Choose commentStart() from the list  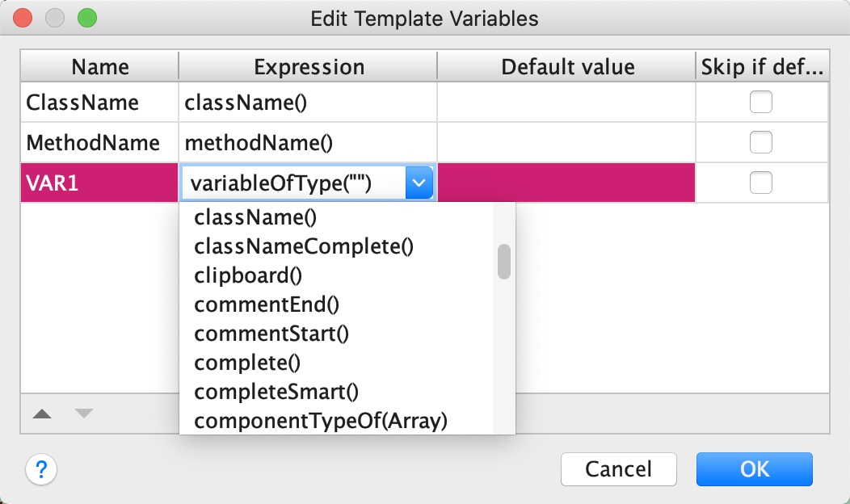click(271, 334)
